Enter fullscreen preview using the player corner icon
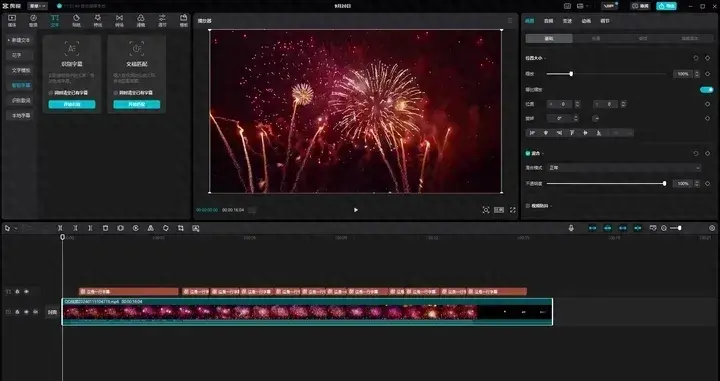Screen dimensions: 720x381 tap(513, 210)
